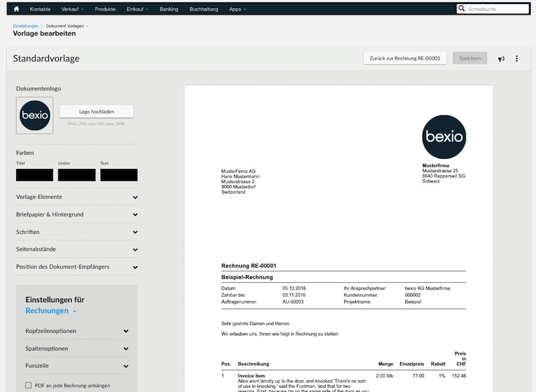
Task: Click the home icon in navigation bar
Action: point(17,9)
